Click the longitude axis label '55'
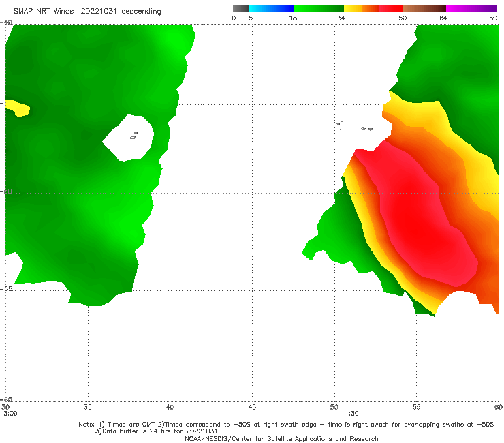This screenshot has width=504, height=443. 416,407
